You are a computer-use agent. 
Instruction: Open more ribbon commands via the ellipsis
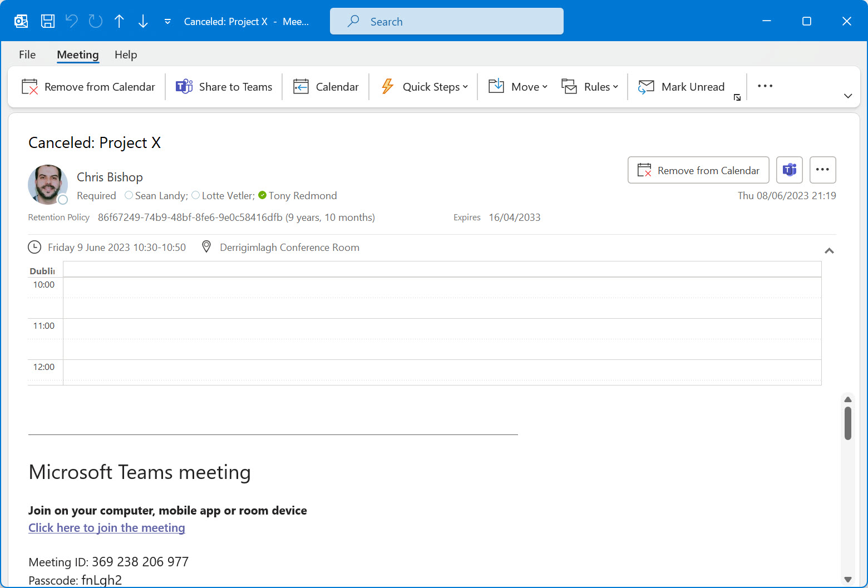pyautogui.click(x=765, y=86)
